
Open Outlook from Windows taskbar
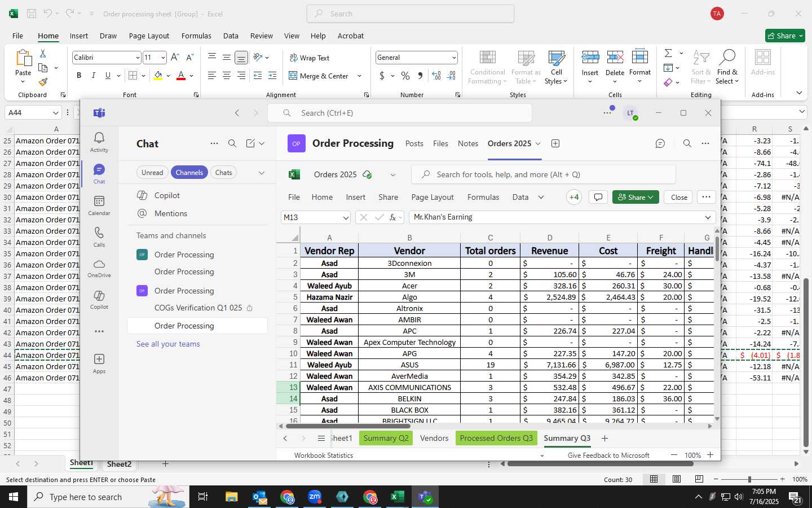coord(259,497)
